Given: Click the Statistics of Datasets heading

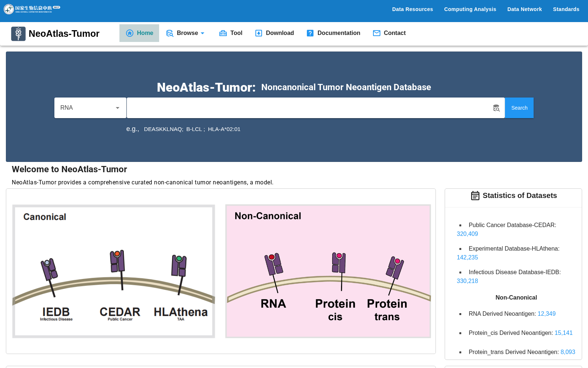Looking at the screenshot, I should pyautogui.click(x=520, y=196).
